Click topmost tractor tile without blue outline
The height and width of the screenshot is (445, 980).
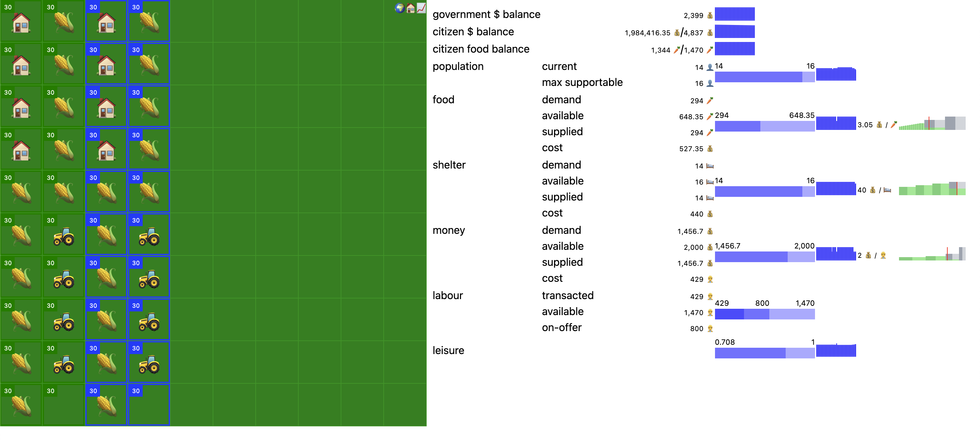(x=64, y=234)
